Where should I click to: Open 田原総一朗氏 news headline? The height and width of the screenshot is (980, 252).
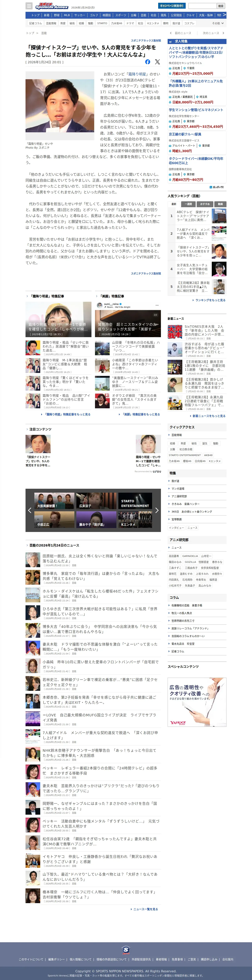tap(100, 559)
